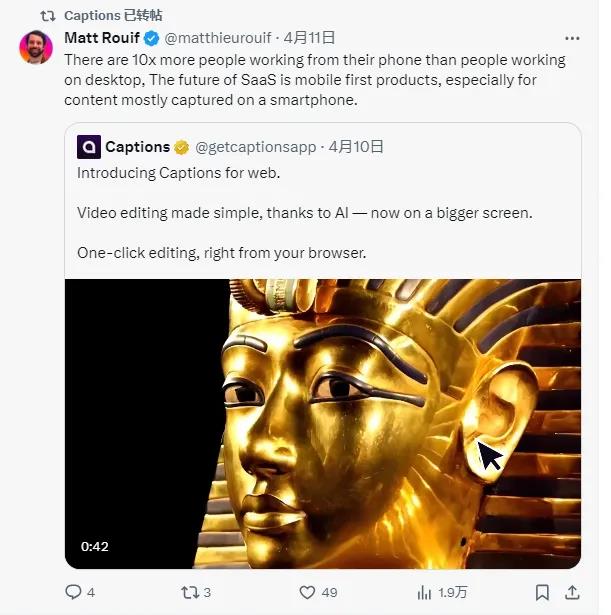
Task: Open quoted tweet via 4月10日 date
Action: [357, 147]
